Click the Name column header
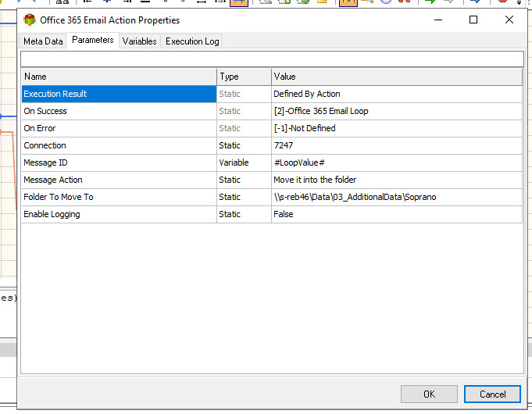532x414 pixels. [x=119, y=77]
